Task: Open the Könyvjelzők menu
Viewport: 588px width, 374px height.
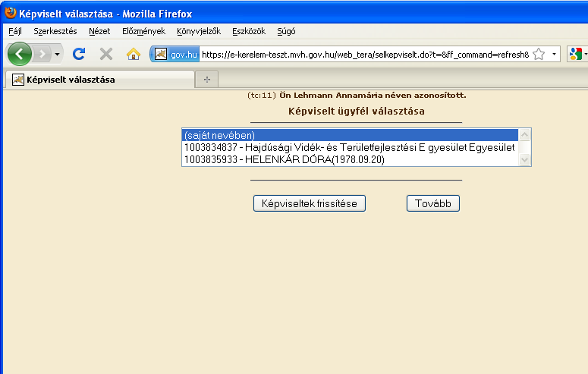Action: point(199,31)
